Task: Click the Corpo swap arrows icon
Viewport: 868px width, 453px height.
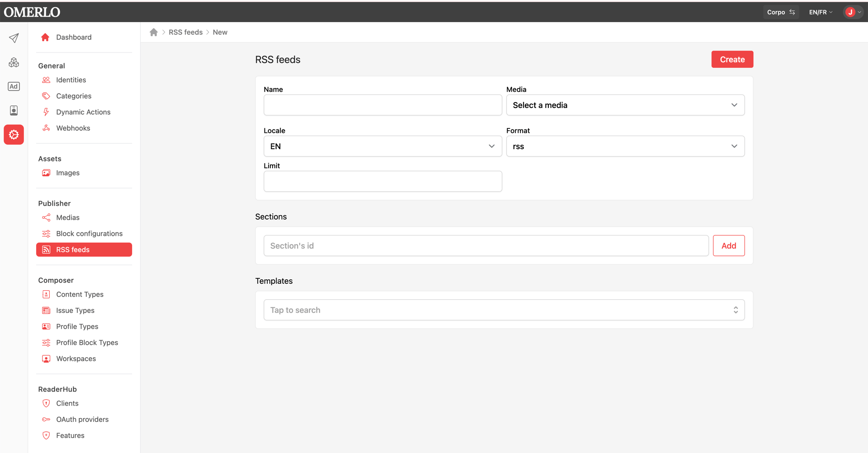Action: coord(792,12)
